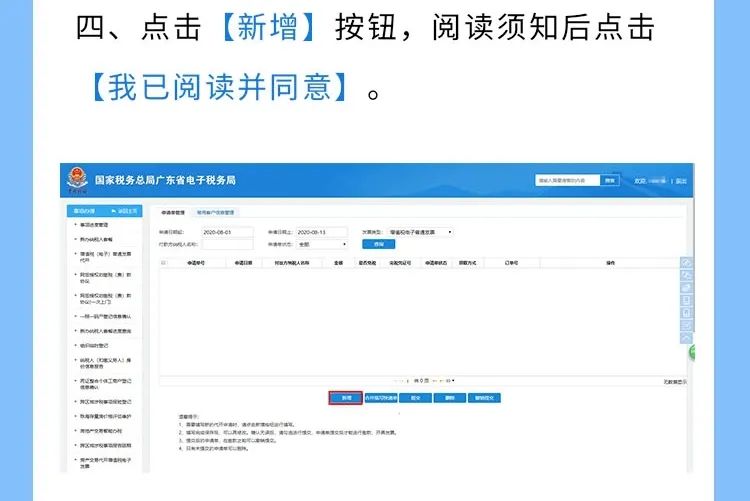Switch to the 申请单管理 tab

pyautogui.click(x=173, y=212)
